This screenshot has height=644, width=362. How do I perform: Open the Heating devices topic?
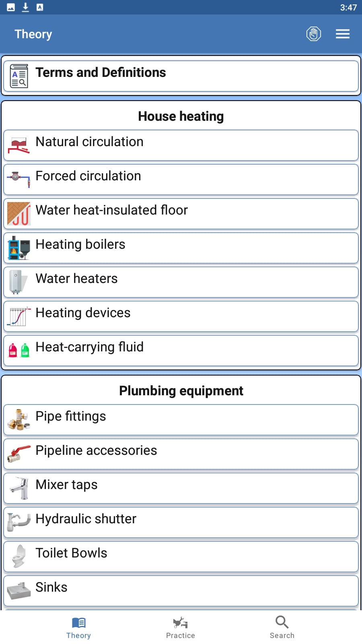[x=181, y=316]
